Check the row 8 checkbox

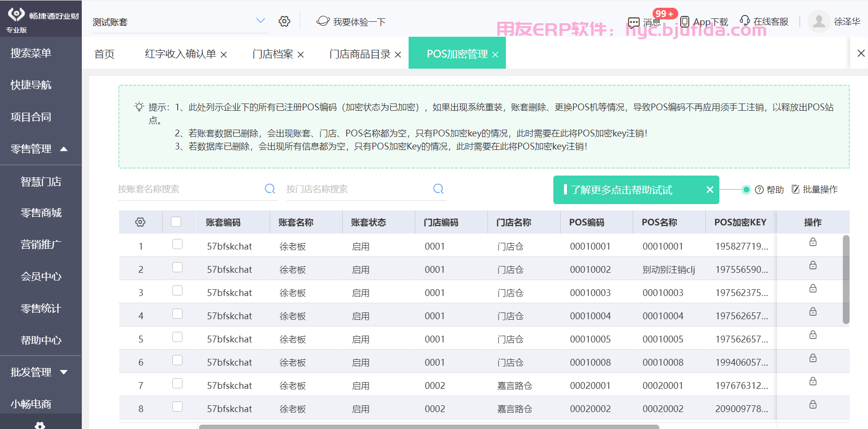[x=177, y=406]
